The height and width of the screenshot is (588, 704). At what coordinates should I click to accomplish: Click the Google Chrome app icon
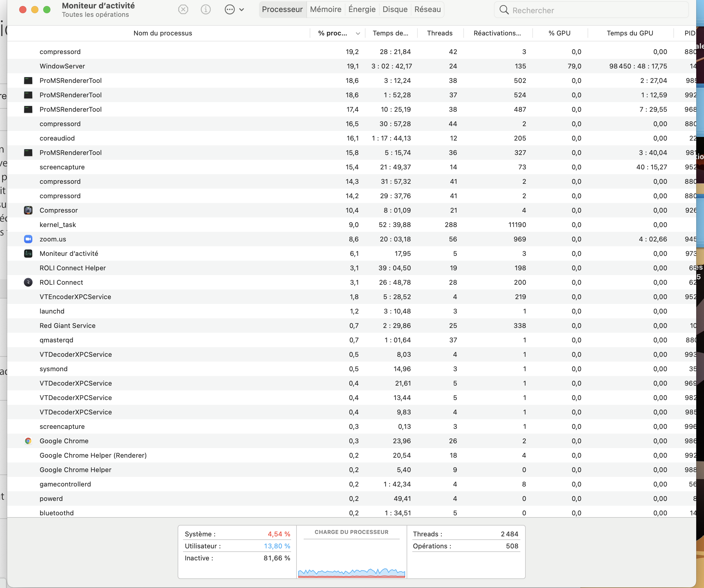click(x=28, y=441)
